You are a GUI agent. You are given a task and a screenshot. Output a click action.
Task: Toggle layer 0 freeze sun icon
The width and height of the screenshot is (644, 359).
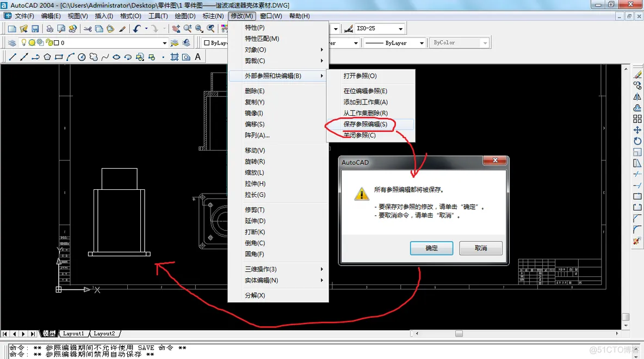[x=32, y=42]
